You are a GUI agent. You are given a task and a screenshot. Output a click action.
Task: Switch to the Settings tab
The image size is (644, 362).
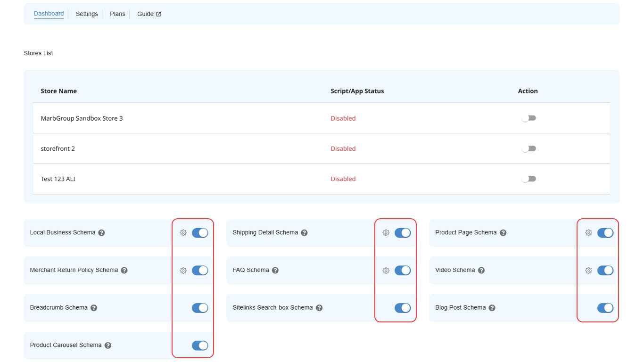point(87,14)
